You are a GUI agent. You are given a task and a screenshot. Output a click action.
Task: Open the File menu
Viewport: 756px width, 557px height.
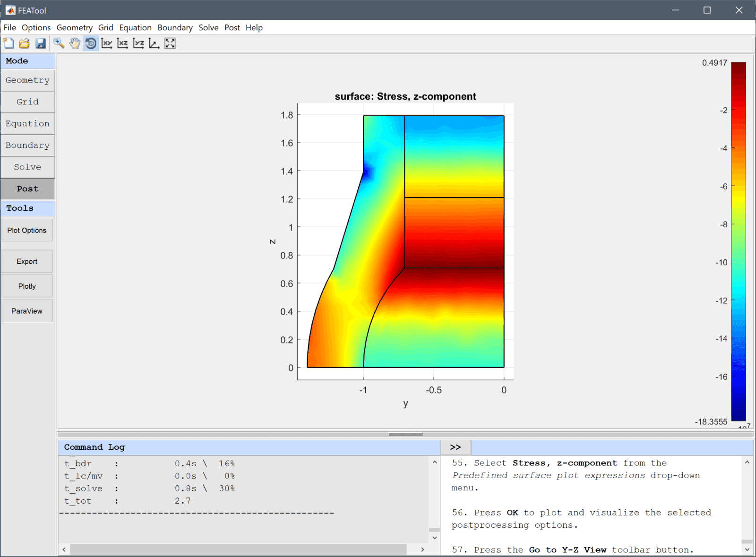point(10,27)
